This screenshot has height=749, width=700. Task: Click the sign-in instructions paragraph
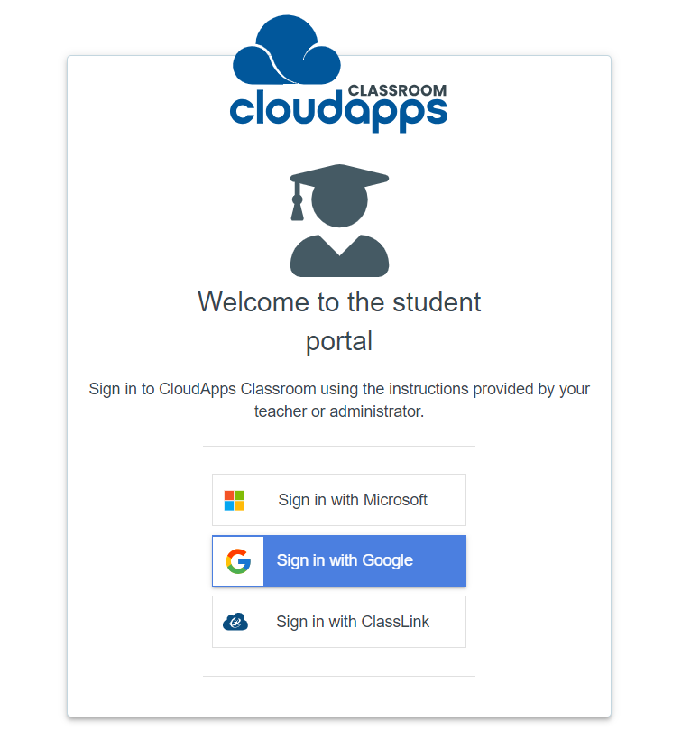pyautogui.click(x=339, y=400)
